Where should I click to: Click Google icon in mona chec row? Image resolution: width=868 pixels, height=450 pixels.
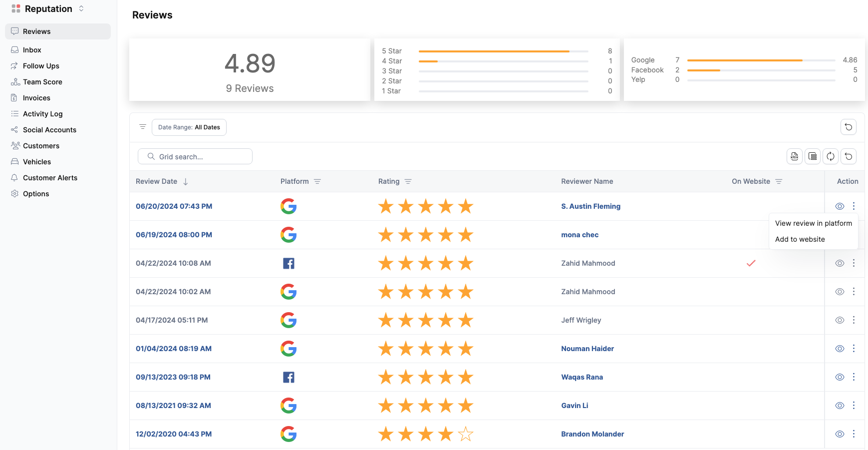[289, 235]
